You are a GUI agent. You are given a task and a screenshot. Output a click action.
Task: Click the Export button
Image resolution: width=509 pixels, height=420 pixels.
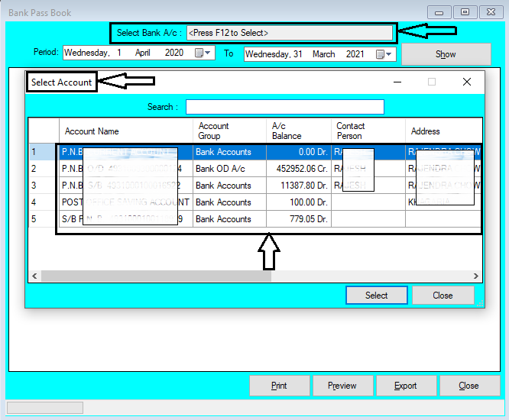(x=406, y=386)
